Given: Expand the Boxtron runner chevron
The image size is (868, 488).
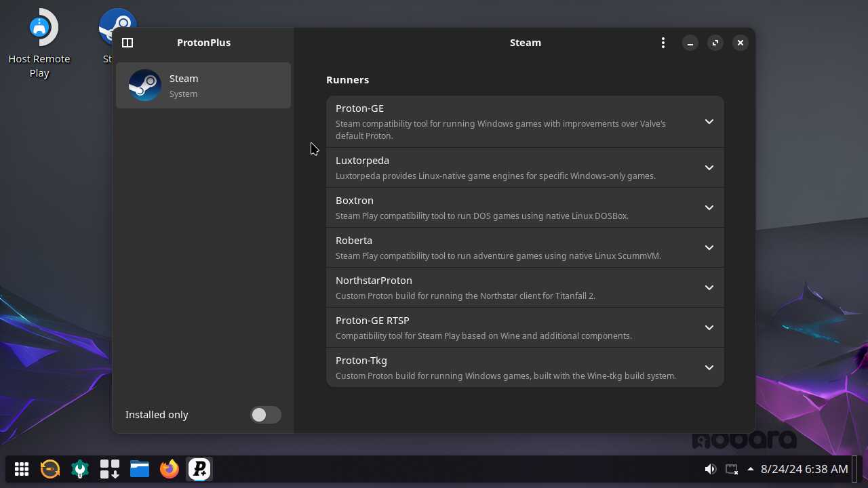Looking at the screenshot, I should [709, 208].
